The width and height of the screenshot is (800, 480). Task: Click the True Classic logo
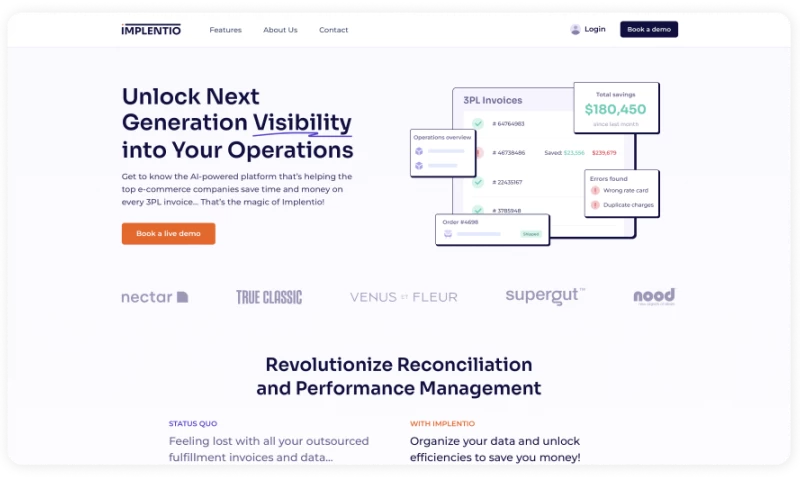pyautogui.click(x=268, y=297)
